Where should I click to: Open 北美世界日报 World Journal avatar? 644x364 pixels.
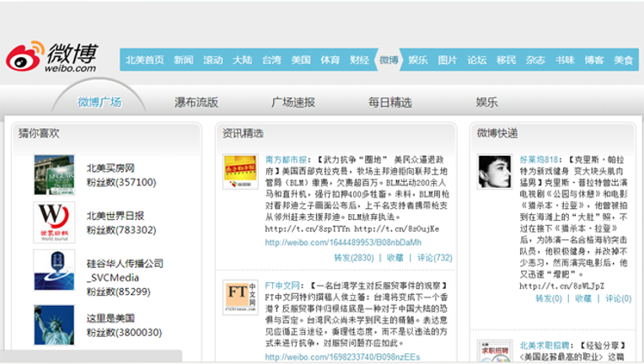tap(54, 222)
